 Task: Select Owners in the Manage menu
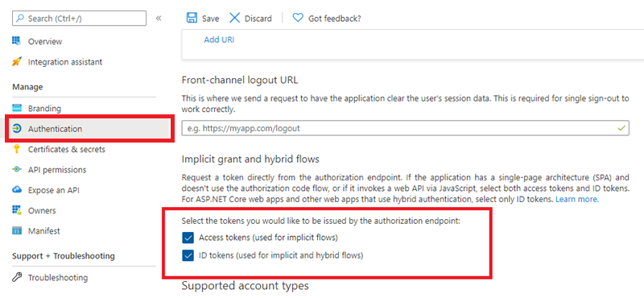(42, 210)
